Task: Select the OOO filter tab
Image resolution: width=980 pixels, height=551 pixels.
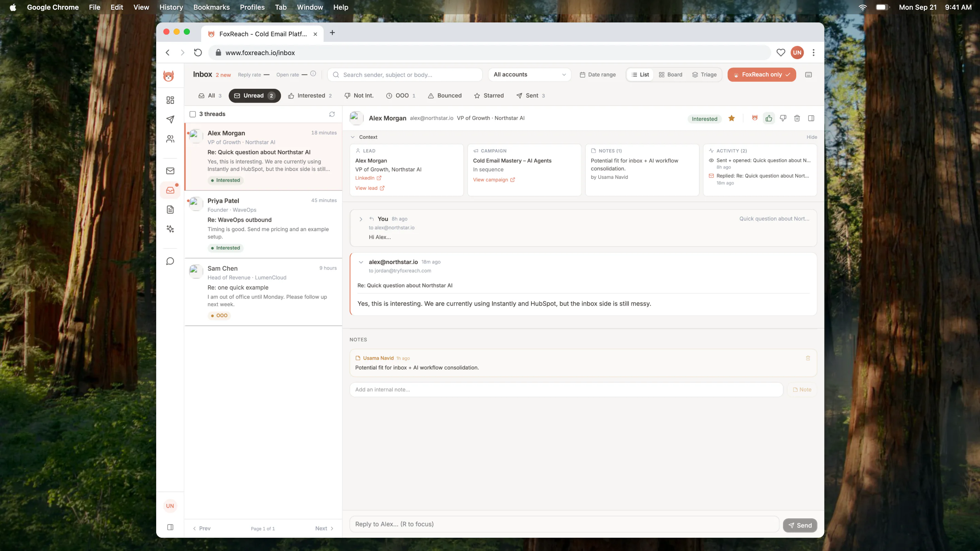Action: pyautogui.click(x=401, y=96)
